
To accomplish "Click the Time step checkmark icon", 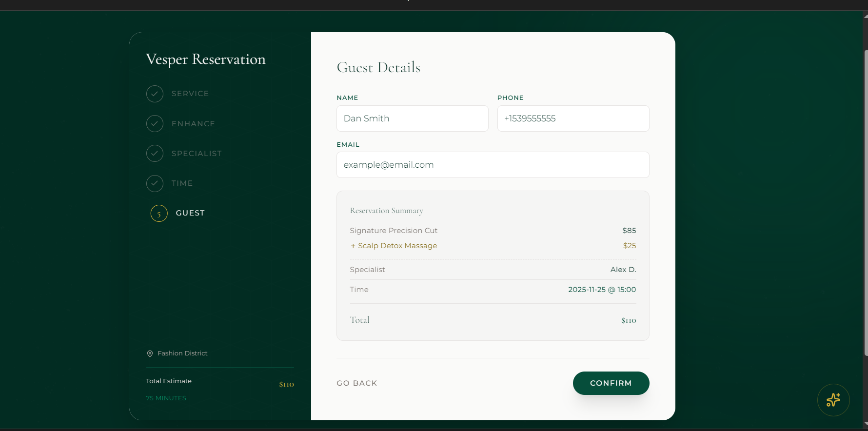I will (155, 183).
